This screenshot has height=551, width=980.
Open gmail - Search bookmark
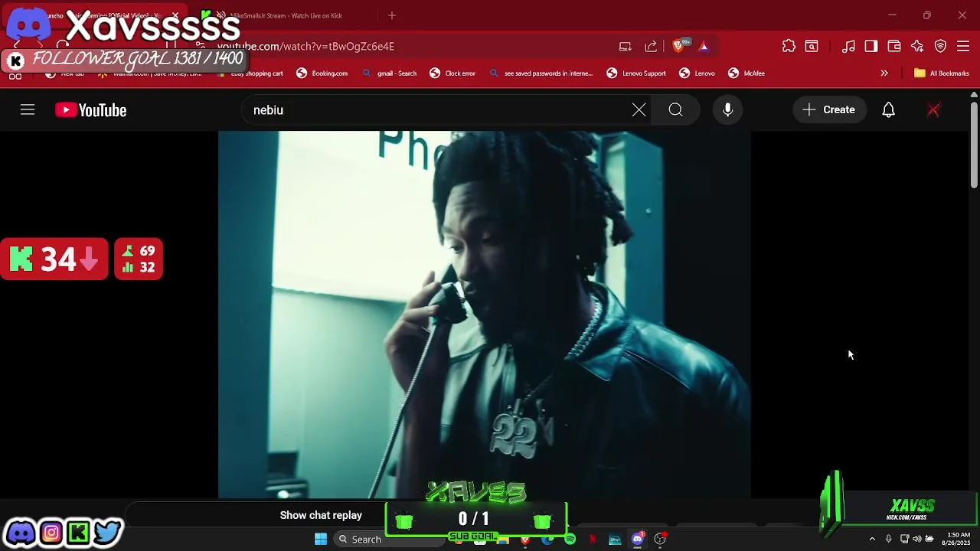390,73
